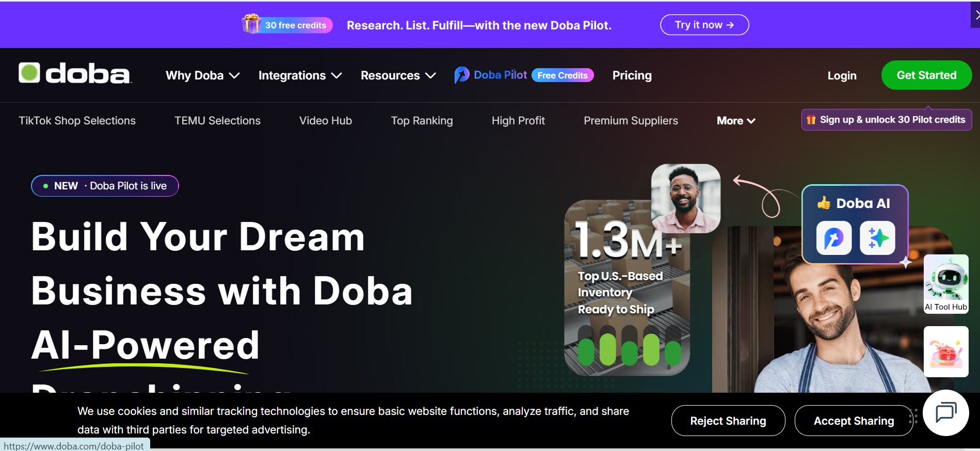Click Sign up & unlock 30 Pilot credits
Image resolution: width=980 pixels, height=451 pixels.
point(887,120)
